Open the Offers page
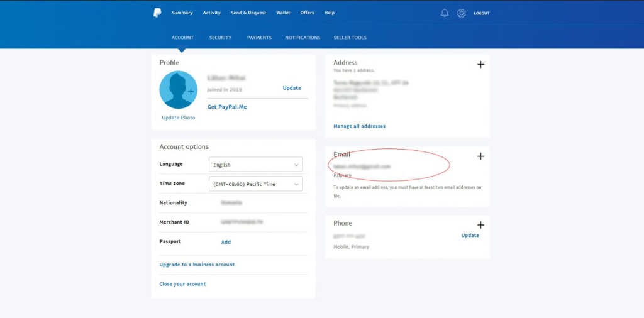644x318 pixels. coord(307,13)
